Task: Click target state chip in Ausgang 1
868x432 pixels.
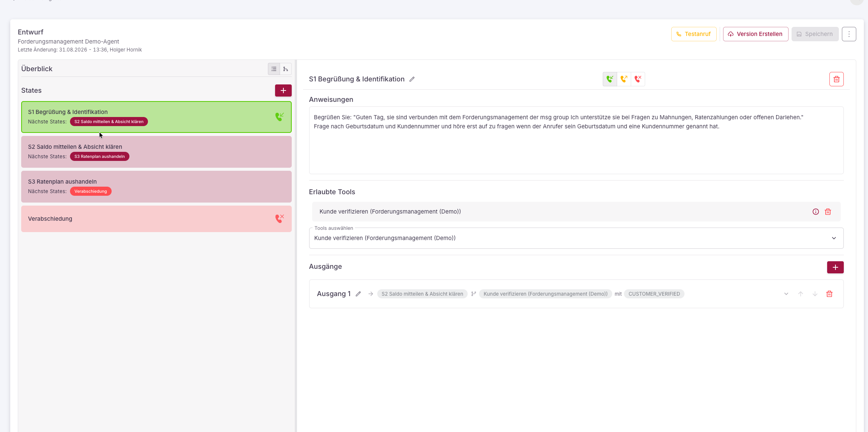Action: tap(422, 294)
